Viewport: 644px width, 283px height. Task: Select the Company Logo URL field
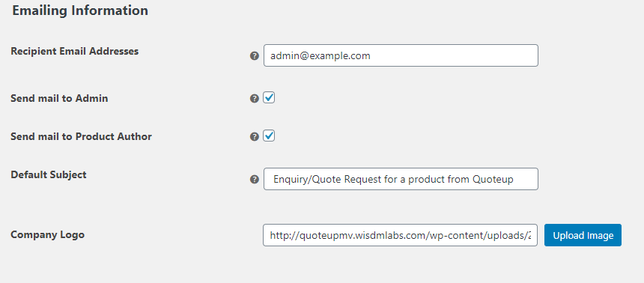click(x=400, y=235)
